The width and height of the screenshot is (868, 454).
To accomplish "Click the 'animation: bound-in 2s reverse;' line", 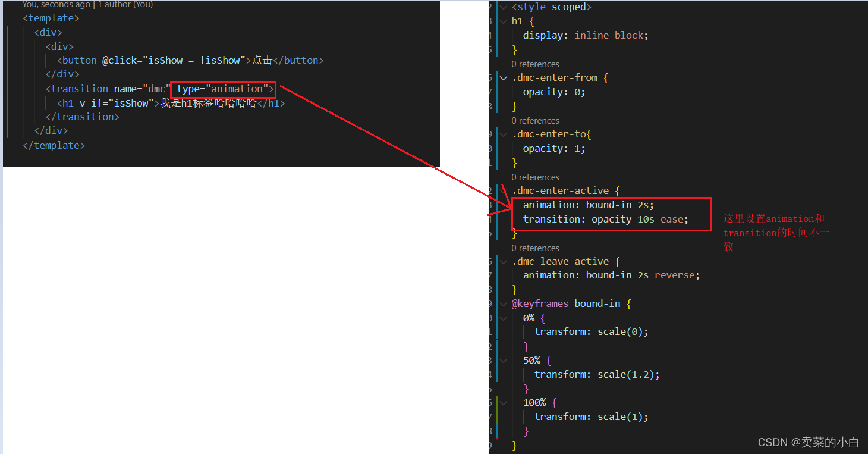I will point(612,275).
